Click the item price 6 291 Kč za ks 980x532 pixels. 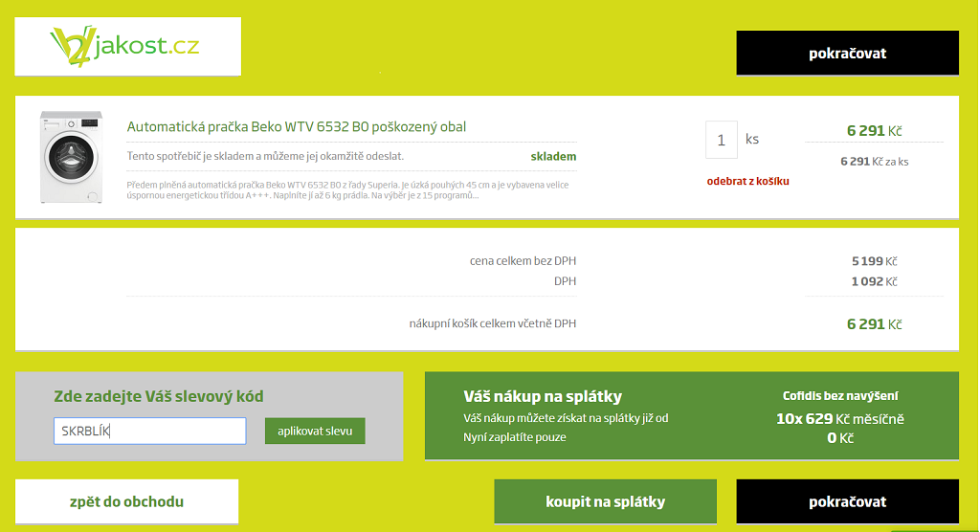(875, 162)
